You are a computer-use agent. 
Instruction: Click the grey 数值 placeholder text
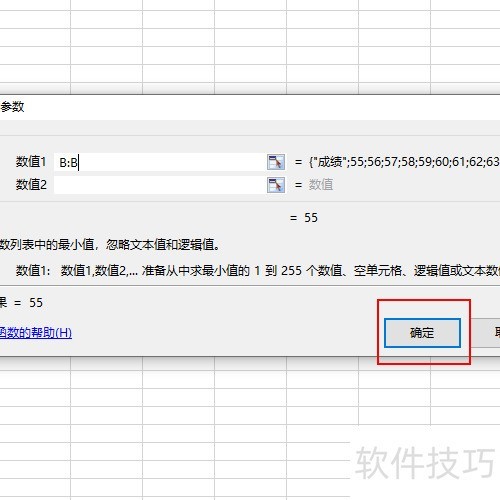[321, 185]
